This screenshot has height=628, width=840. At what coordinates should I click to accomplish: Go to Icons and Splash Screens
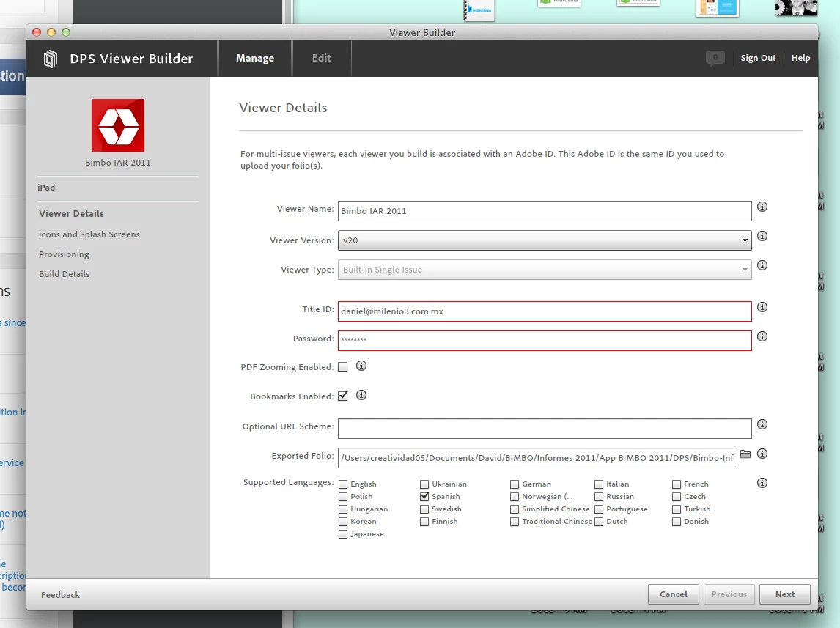[x=89, y=234]
